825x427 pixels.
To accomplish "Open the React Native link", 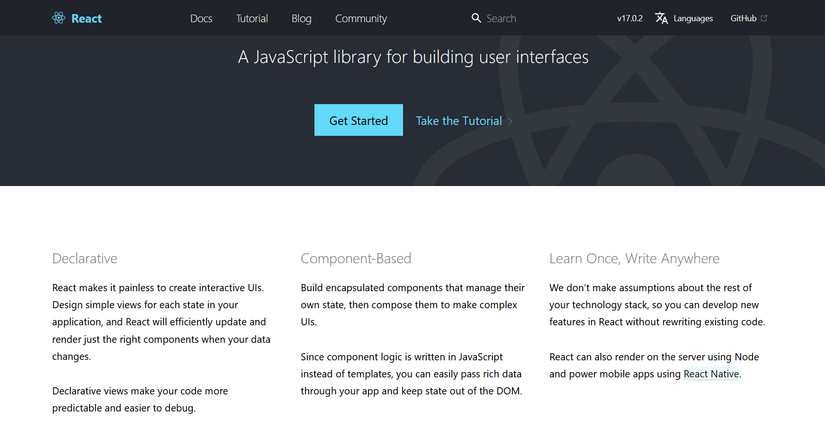I will pos(711,374).
